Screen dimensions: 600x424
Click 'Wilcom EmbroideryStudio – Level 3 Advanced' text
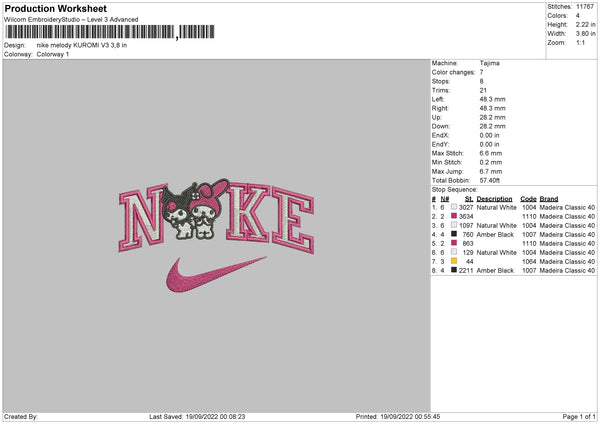[x=71, y=20]
